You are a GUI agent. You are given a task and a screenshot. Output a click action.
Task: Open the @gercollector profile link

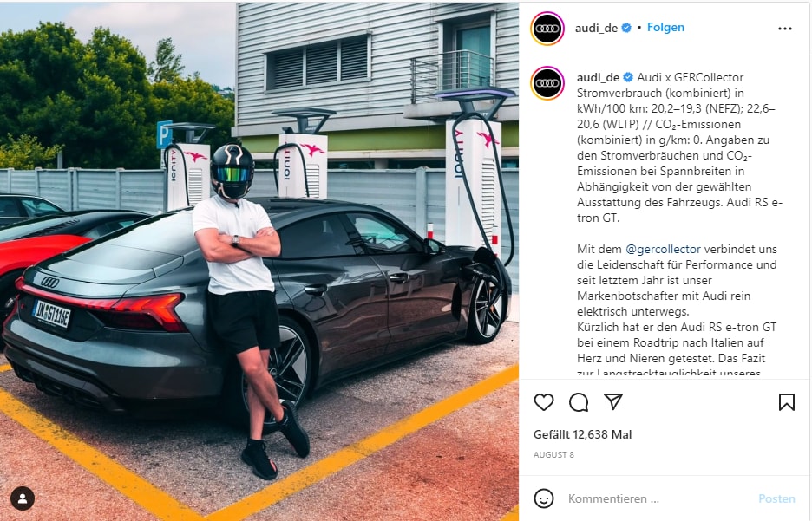click(663, 249)
